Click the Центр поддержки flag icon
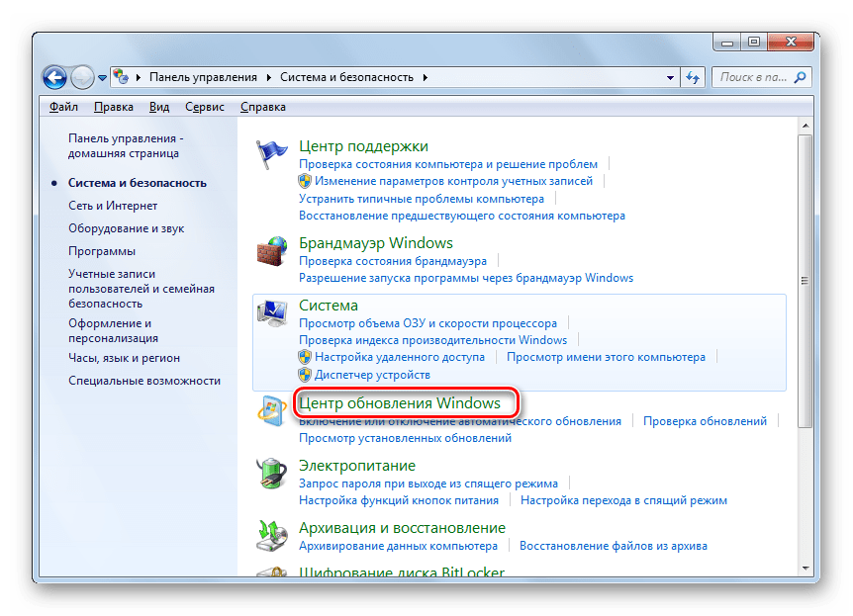Viewport: 853px width, 616px height. [272, 156]
